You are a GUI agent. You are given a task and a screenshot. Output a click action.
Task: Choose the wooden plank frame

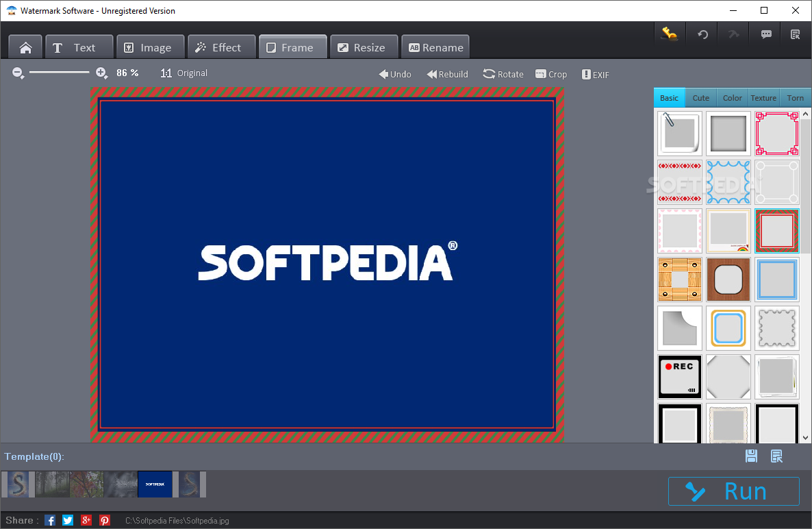(679, 280)
